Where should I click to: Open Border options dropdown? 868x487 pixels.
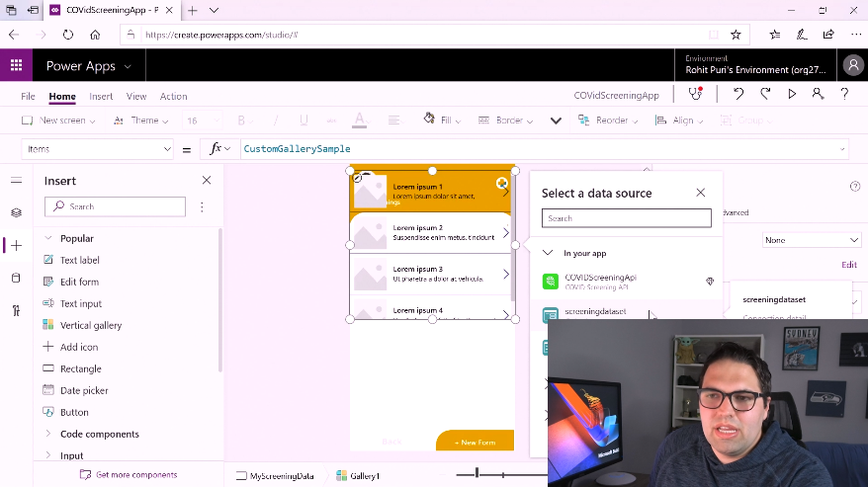point(505,121)
